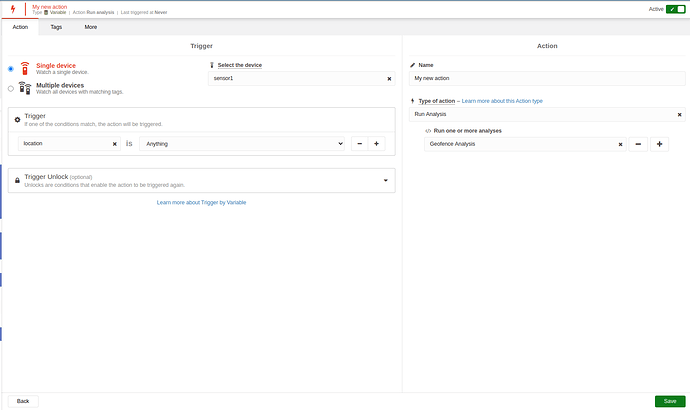This screenshot has height=410, width=690.
Task: Click the green Save button
Action: pos(670,401)
